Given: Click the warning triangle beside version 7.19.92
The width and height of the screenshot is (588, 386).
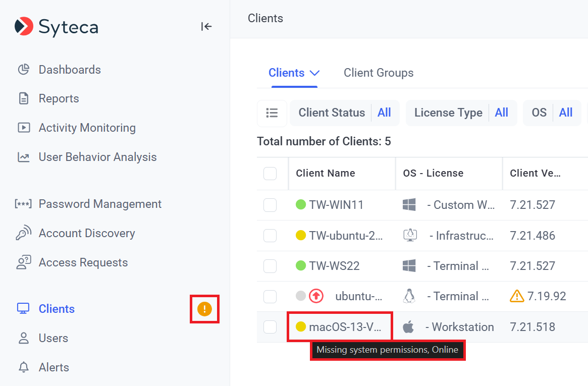Looking at the screenshot, I should pos(517,296).
